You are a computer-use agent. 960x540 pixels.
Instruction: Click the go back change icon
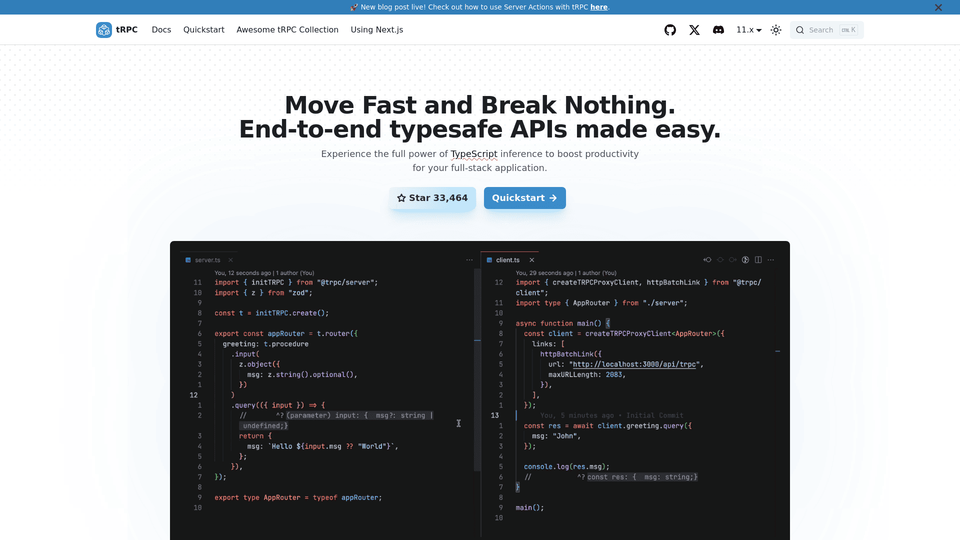pyautogui.click(x=707, y=260)
